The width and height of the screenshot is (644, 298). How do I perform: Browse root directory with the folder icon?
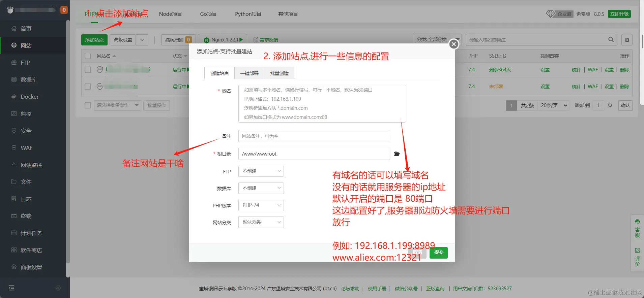(397, 154)
